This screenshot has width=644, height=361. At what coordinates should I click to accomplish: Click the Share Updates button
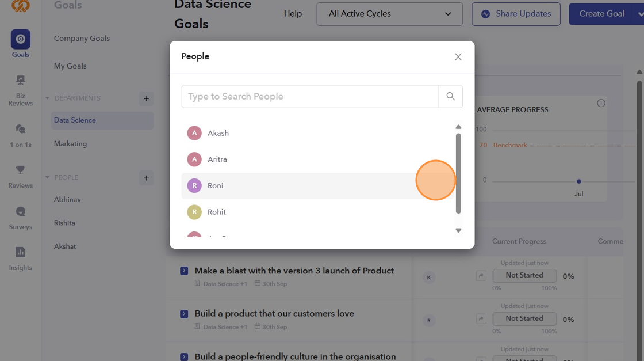516,14
